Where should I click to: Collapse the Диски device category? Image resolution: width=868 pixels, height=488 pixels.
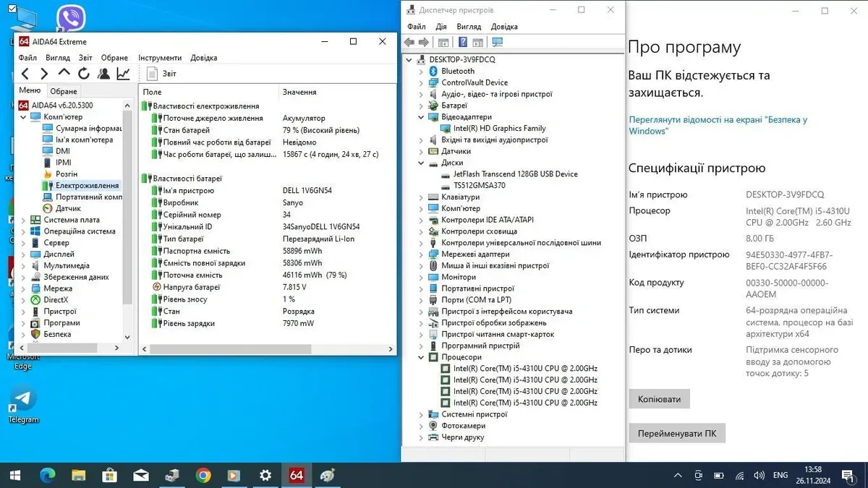click(421, 163)
